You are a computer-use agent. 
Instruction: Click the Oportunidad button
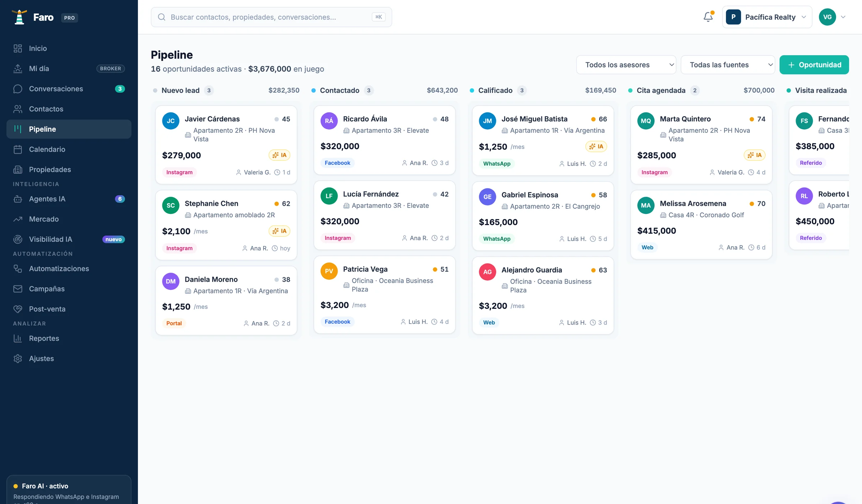[814, 65]
